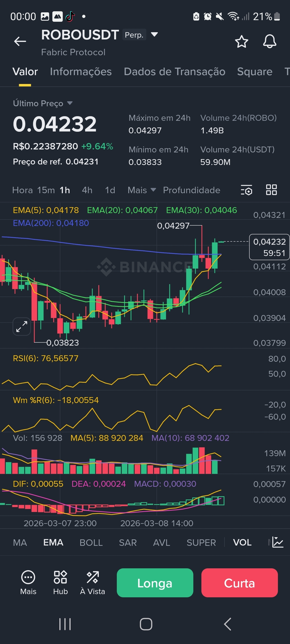Toggle the AVL indicator
The width and height of the screenshot is (290, 644).
(x=161, y=543)
